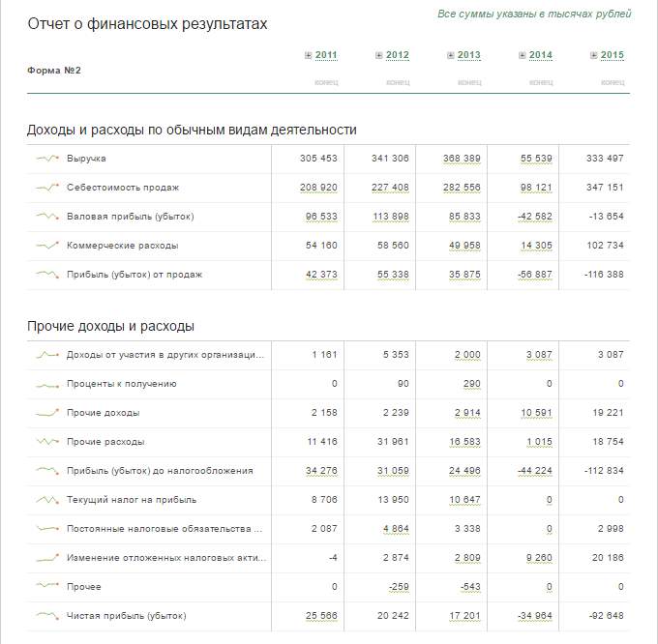Select Коммерческие расходы 2015 cell 102 734

pos(605,246)
